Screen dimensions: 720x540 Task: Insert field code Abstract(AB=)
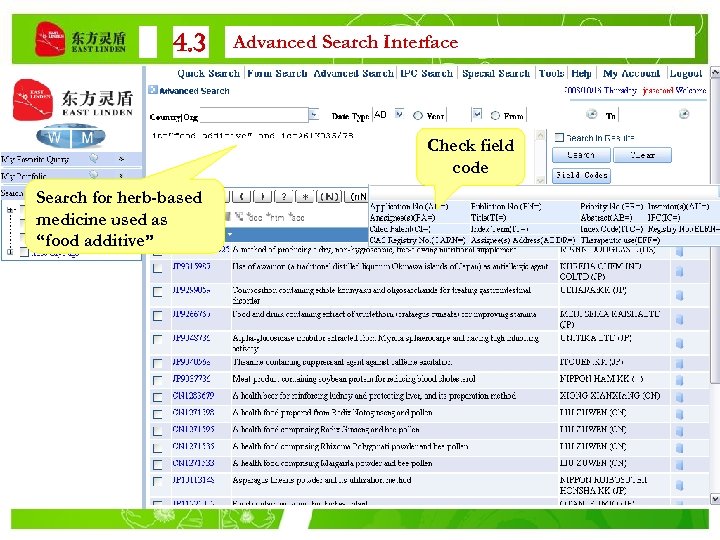(x=606, y=218)
